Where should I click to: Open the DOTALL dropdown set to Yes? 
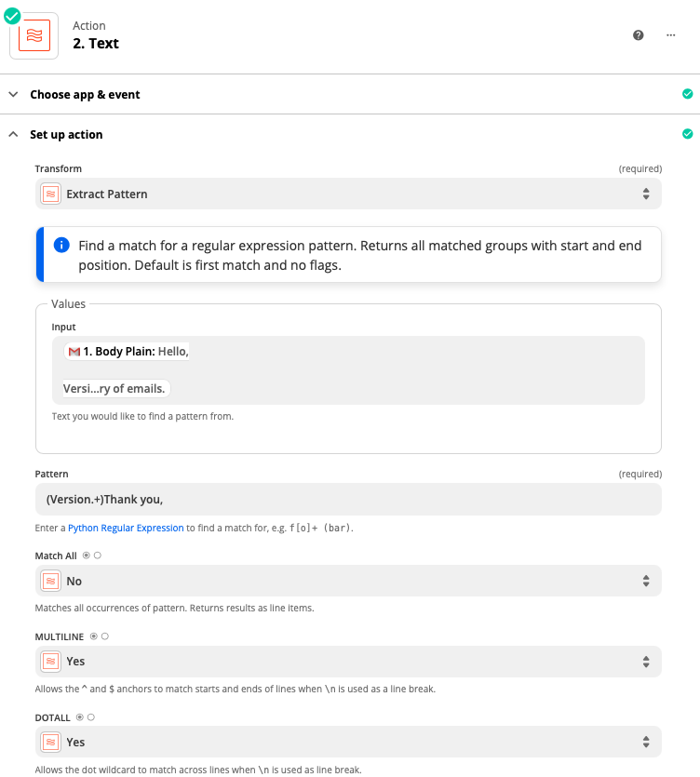point(348,742)
